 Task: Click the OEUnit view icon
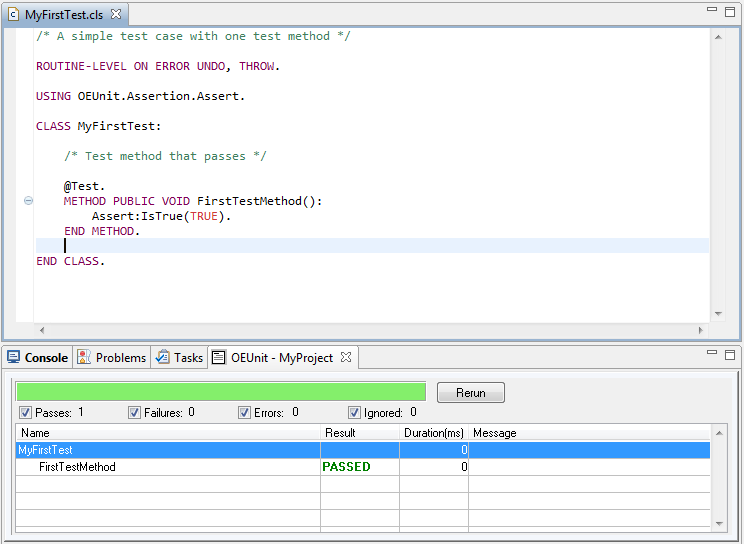pyautogui.click(x=219, y=357)
